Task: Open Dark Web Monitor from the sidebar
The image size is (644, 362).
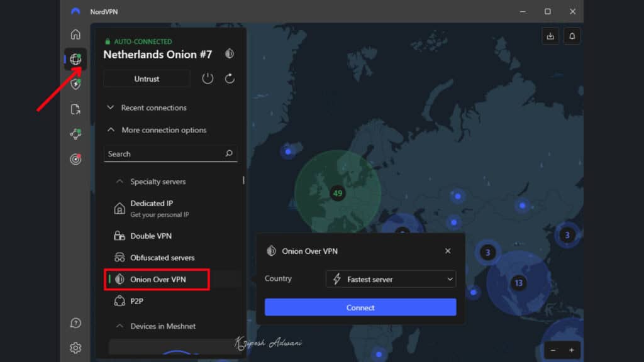Action: [x=75, y=160]
